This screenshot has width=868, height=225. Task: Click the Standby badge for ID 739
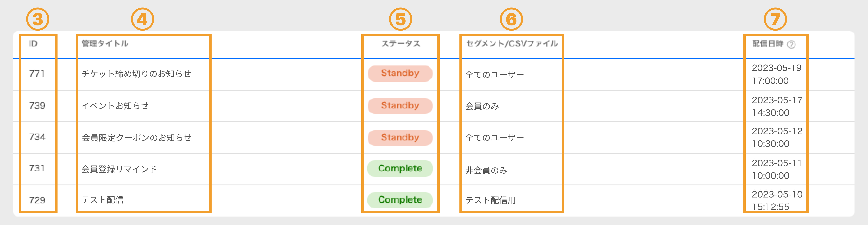[x=400, y=106]
